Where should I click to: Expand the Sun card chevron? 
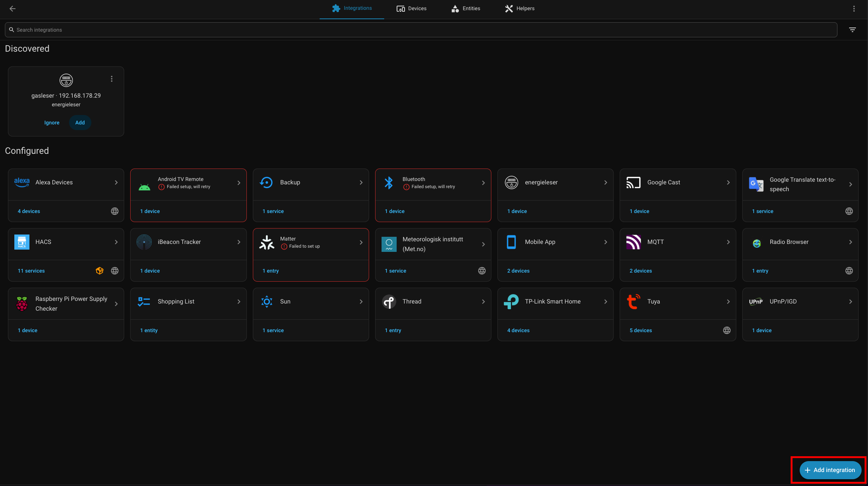361,302
